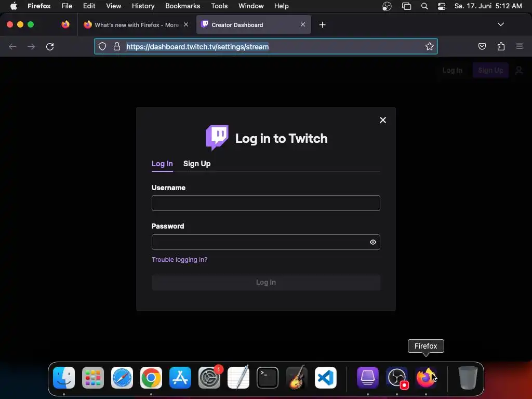Click the Firefox forward arrow button
The image size is (532, 399).
click(x=31, y=46)
